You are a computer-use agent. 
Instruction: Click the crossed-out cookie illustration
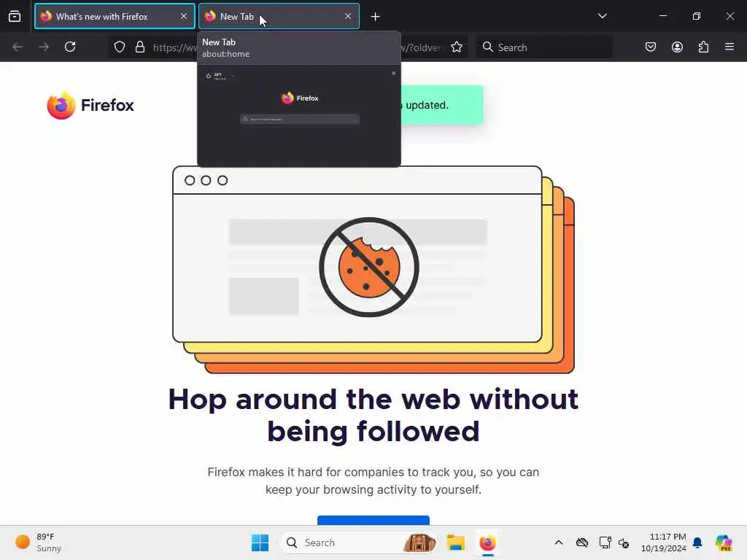click(369, 267)
